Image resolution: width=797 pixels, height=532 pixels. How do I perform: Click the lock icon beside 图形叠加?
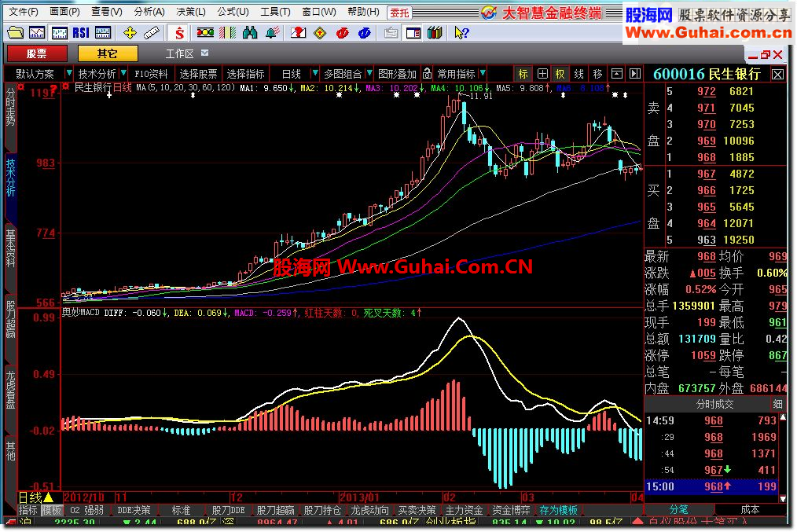tap(428, 74)
